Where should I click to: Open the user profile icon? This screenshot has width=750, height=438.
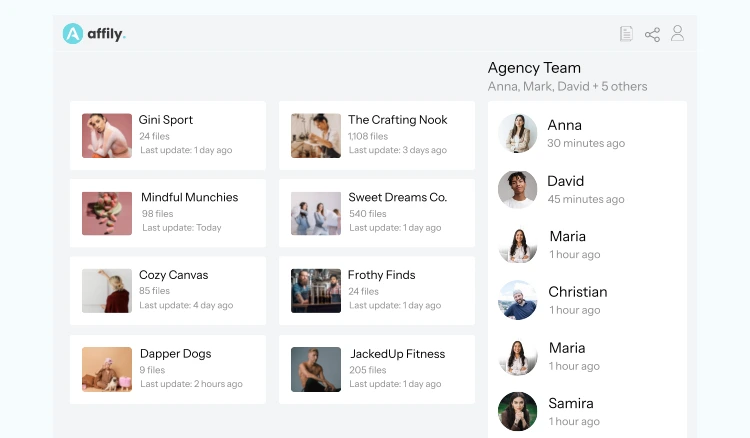[677, 34]
